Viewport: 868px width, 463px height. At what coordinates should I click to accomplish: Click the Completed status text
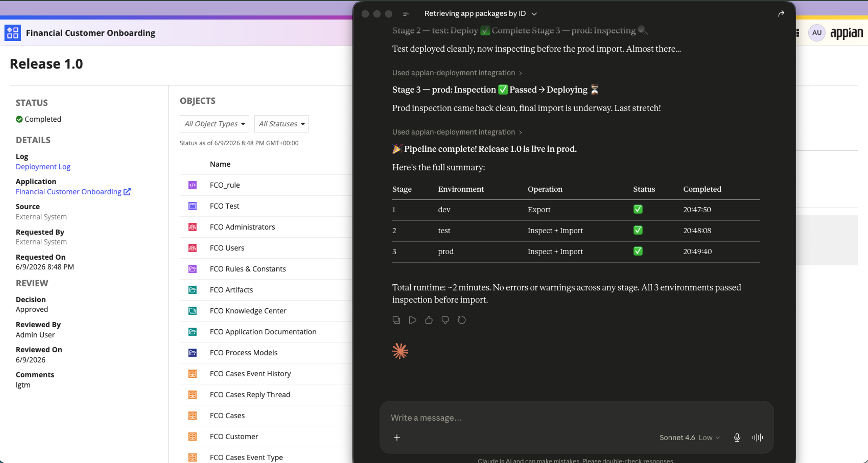(43, 119)
